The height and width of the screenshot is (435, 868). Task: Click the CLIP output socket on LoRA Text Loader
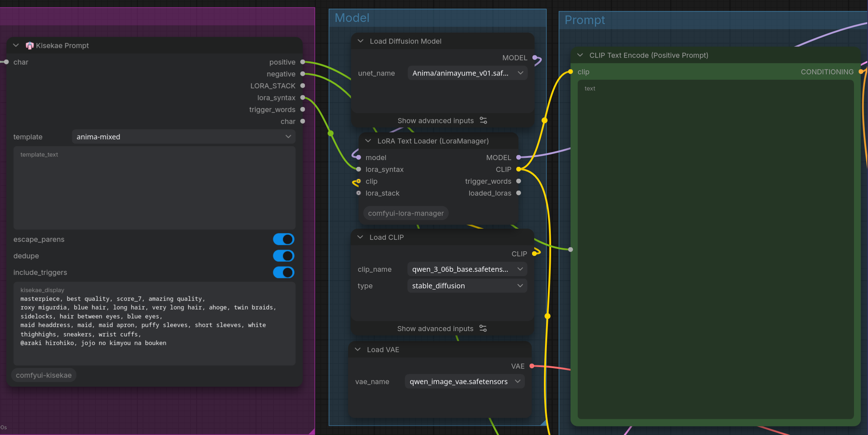click(x=518, y=169)
